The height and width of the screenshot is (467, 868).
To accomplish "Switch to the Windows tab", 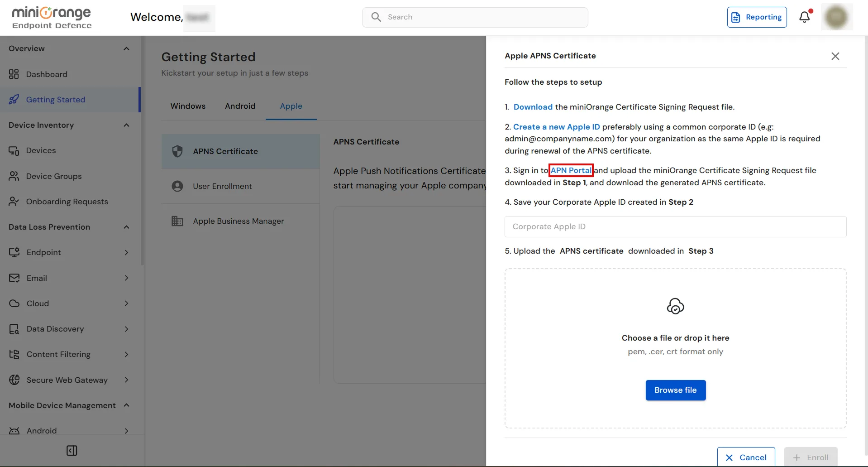I will (x=188, y=106).
